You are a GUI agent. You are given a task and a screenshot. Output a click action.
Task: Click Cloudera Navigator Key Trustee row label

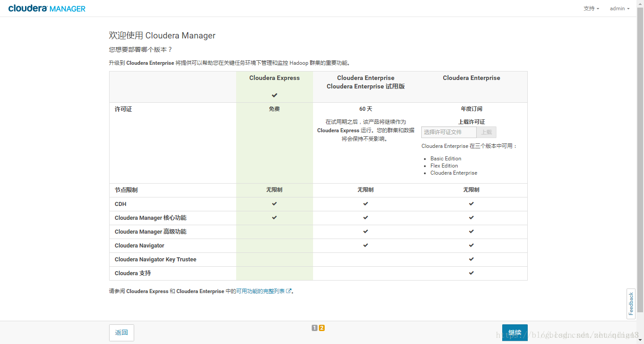click(156, 260)
